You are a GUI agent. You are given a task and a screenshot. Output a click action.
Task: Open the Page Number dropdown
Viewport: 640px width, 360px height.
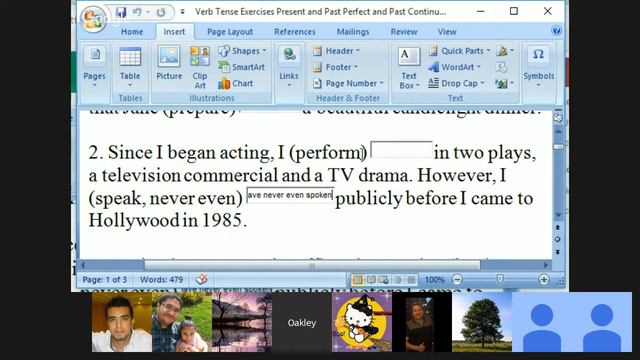tap(348, 83)
